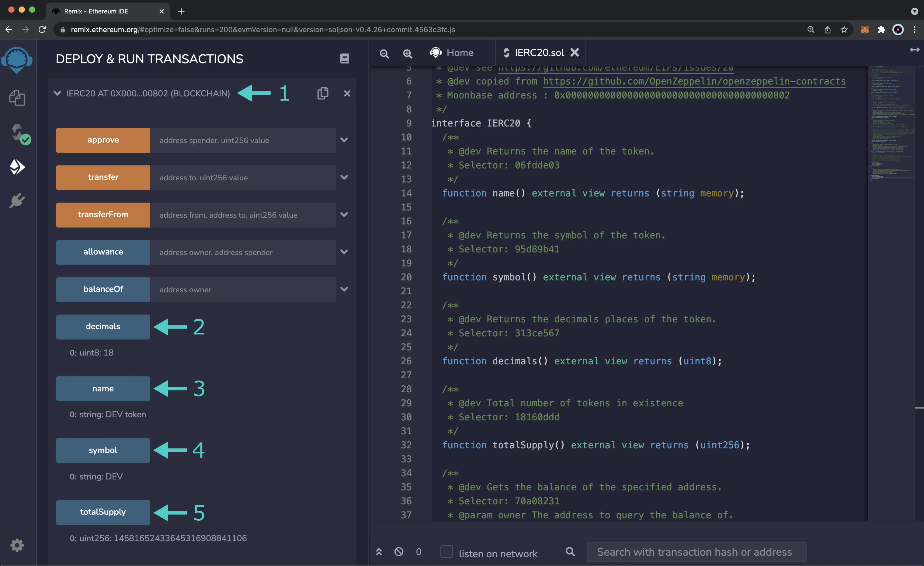Bookmark this page with the star
The image size is (924, 566).
tap(844, 30)
